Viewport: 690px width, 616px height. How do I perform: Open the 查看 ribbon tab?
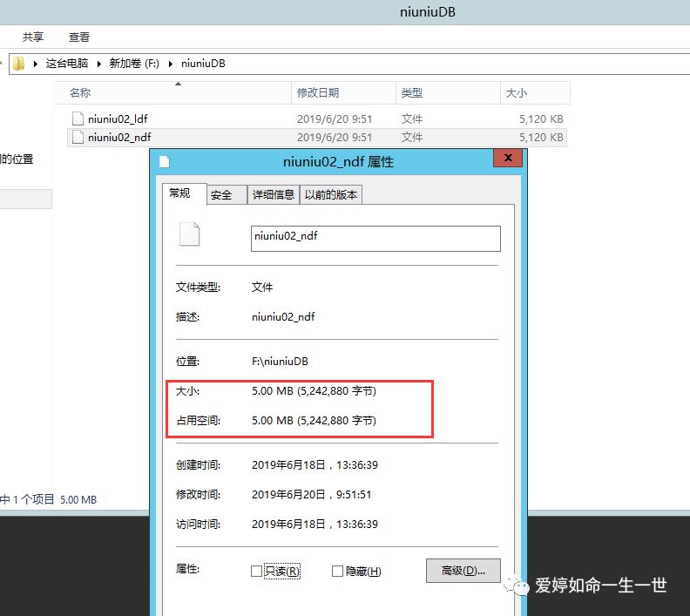click(x=79, y=37)
